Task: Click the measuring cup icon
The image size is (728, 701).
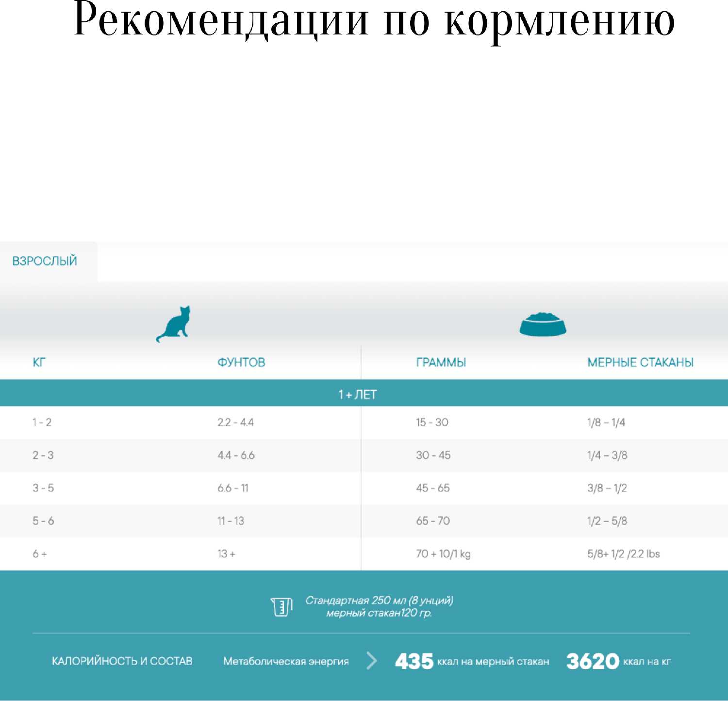Action: pyautogui.click(x=281, y=607)
